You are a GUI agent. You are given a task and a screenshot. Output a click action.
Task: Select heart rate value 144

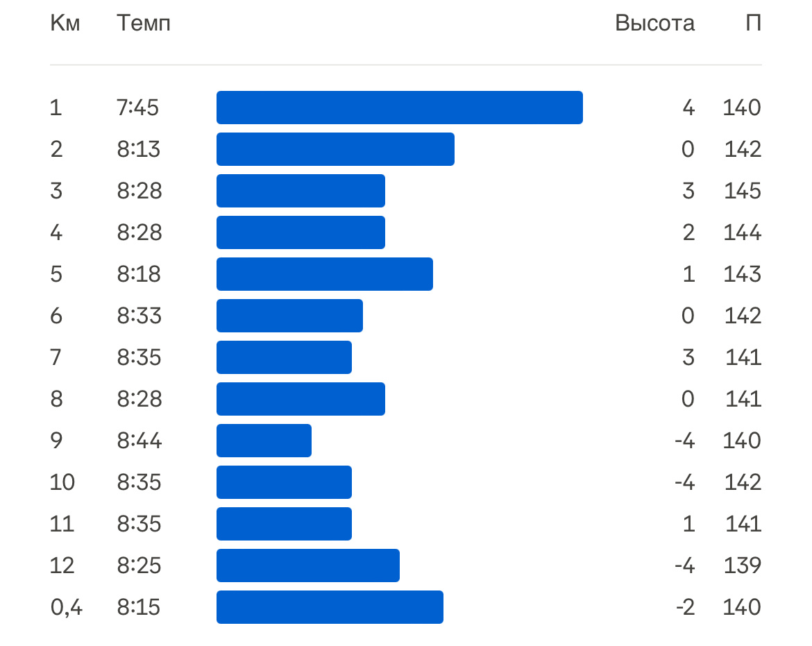tap(742, 232)
